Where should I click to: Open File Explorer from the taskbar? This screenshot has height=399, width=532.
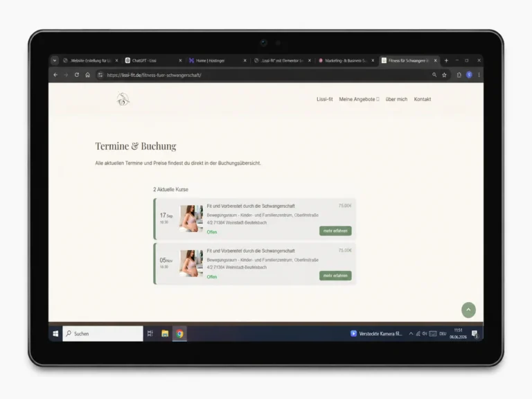point(165,333)
